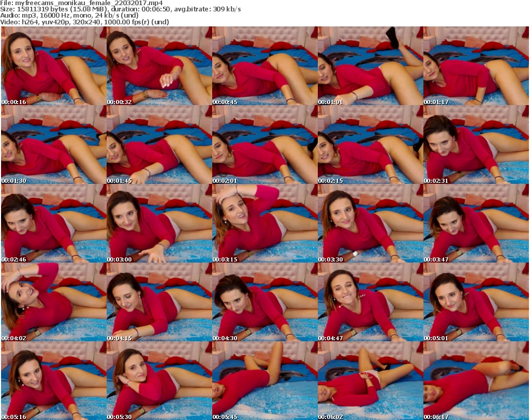
Task: Click the 'File:' name header line
Action: (81, 3)
